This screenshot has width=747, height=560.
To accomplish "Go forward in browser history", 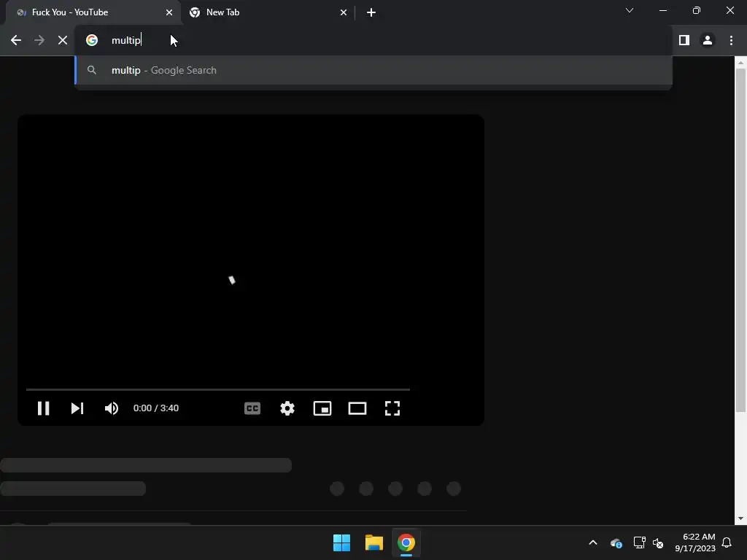I will pyautogui.click(x=39, y=40).
